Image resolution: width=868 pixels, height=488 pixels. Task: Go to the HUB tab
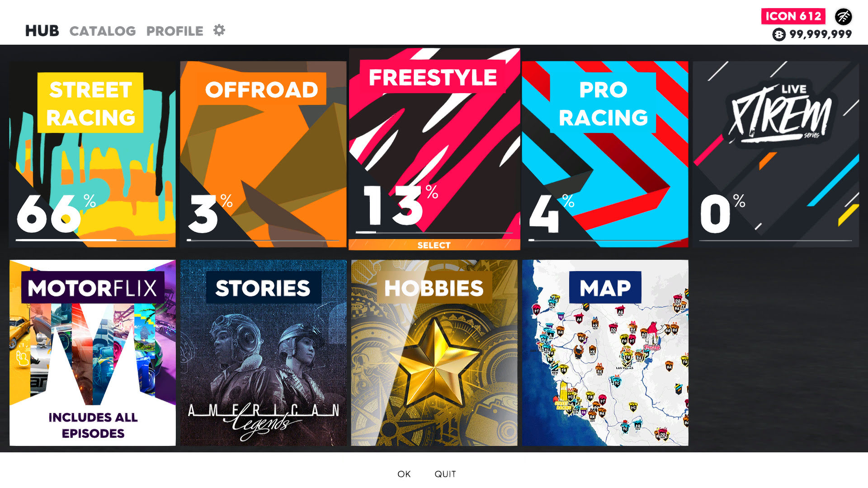pyautogui.click(x=42, y=31)
